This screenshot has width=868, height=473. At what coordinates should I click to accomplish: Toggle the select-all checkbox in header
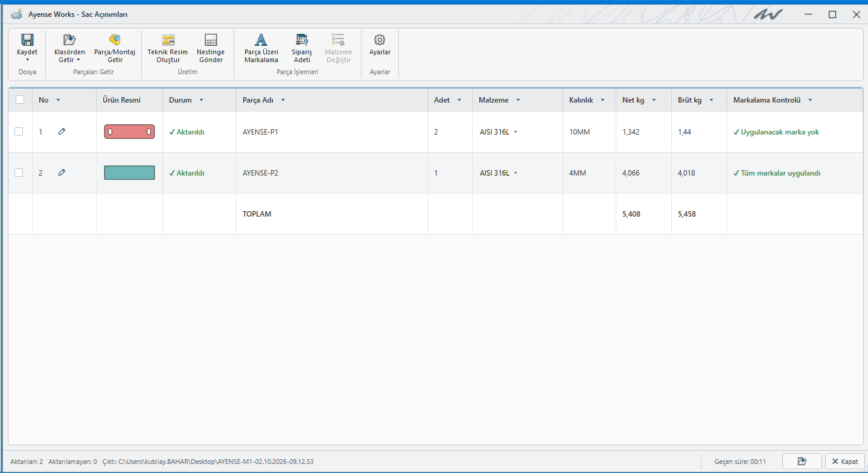tap(20, 100)
